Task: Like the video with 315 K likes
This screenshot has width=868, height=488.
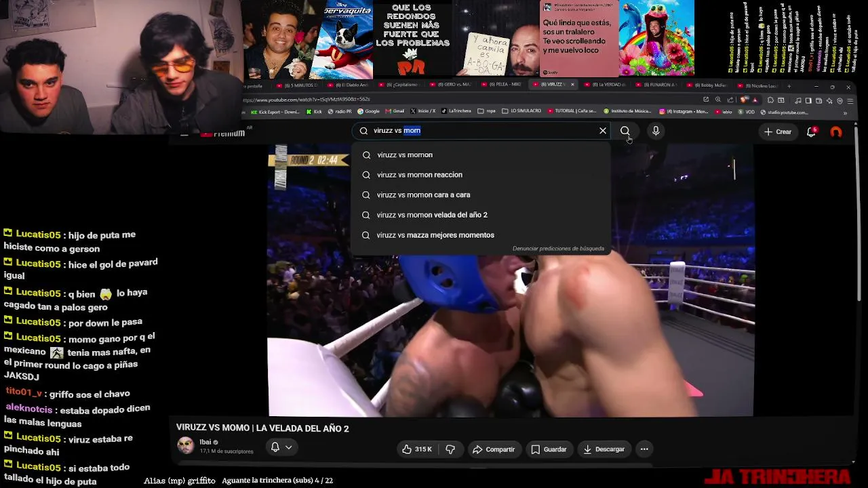Action: 417,449
